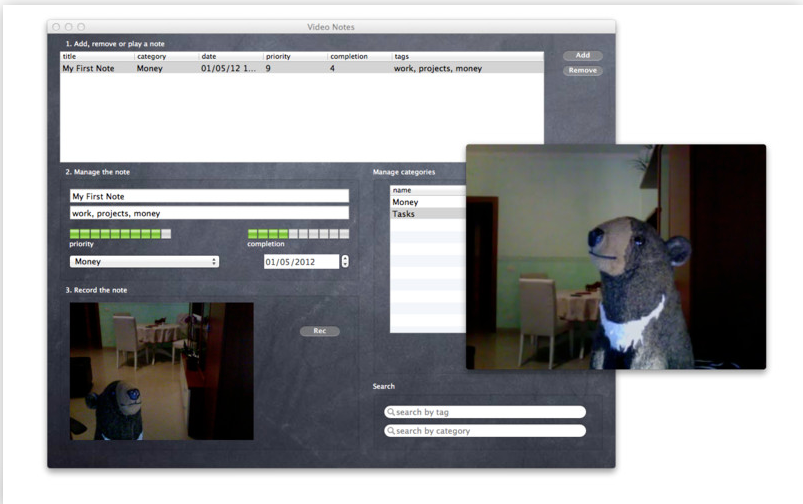Select the 'My First Note' table row
This screenshot has width=803, height=504.
point(302,68)
